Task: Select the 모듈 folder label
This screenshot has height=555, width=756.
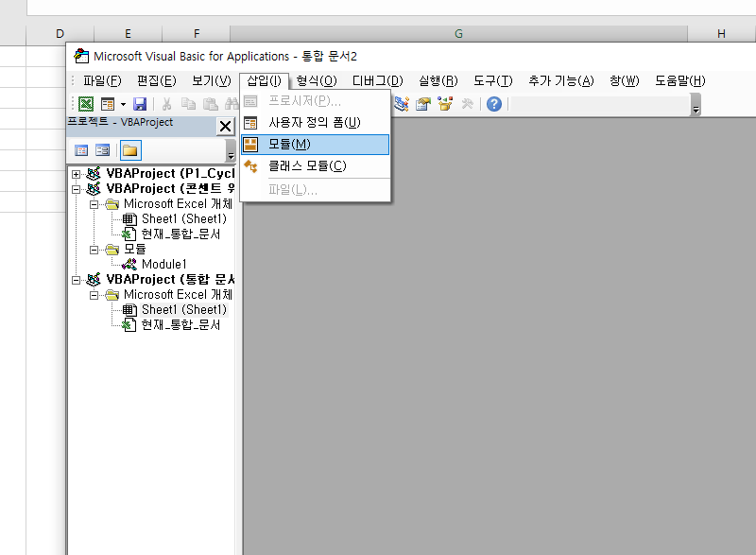Action: pyautogui.click(x=134, y=250)
